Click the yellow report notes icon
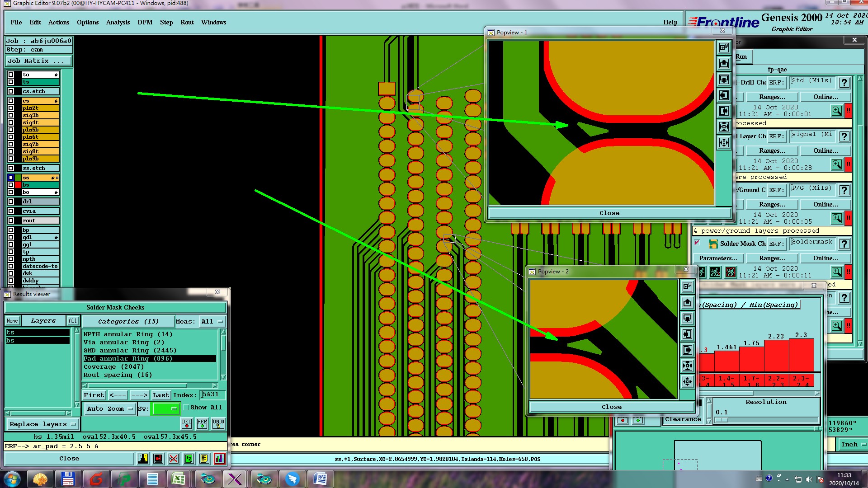 pyautogui.click(x=204, y=459)
